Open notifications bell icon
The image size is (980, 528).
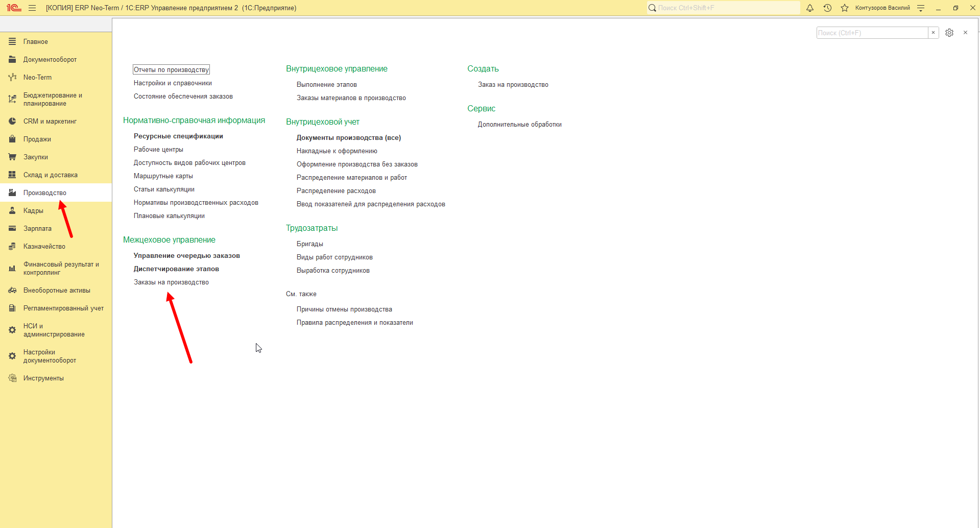coord(810,8)
